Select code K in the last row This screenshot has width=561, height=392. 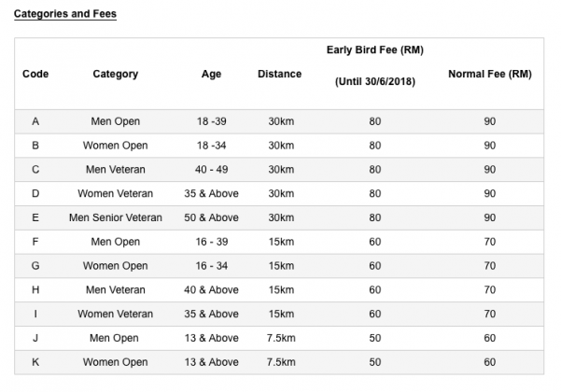click(x=35, y=362)
